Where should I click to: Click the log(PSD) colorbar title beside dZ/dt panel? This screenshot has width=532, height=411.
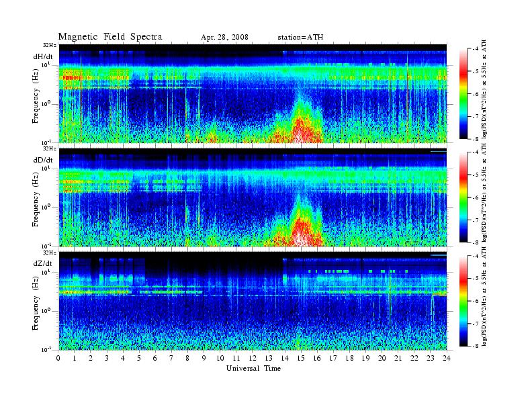pyautogui.click(x=484, y=296)
